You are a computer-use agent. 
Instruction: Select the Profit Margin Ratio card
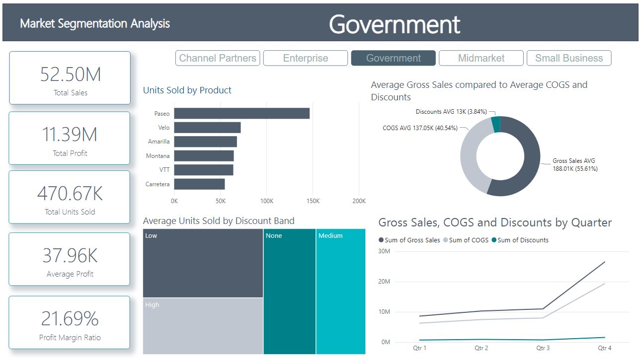tap(70, 323)
